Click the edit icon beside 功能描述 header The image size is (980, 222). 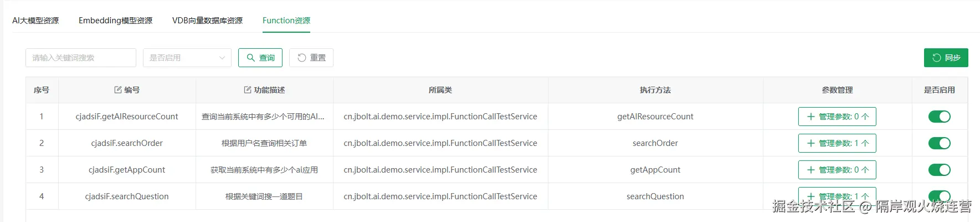pos(248,90)
